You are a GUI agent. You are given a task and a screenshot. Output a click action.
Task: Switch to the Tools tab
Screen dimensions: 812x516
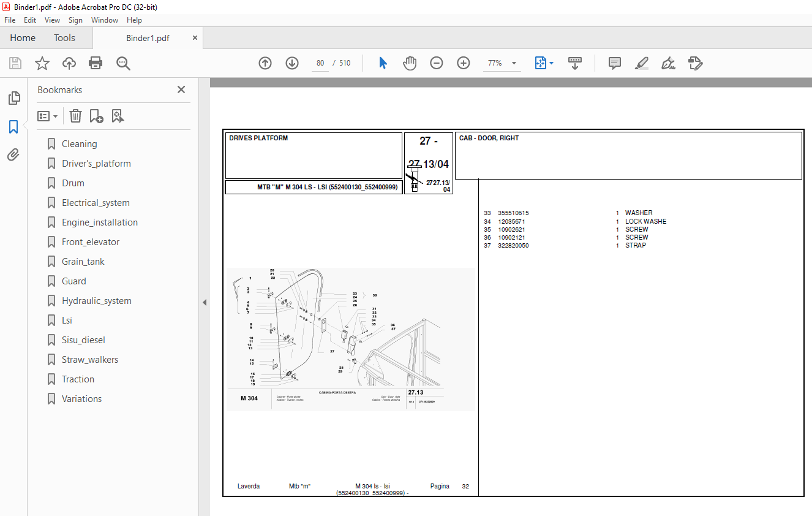64,38
